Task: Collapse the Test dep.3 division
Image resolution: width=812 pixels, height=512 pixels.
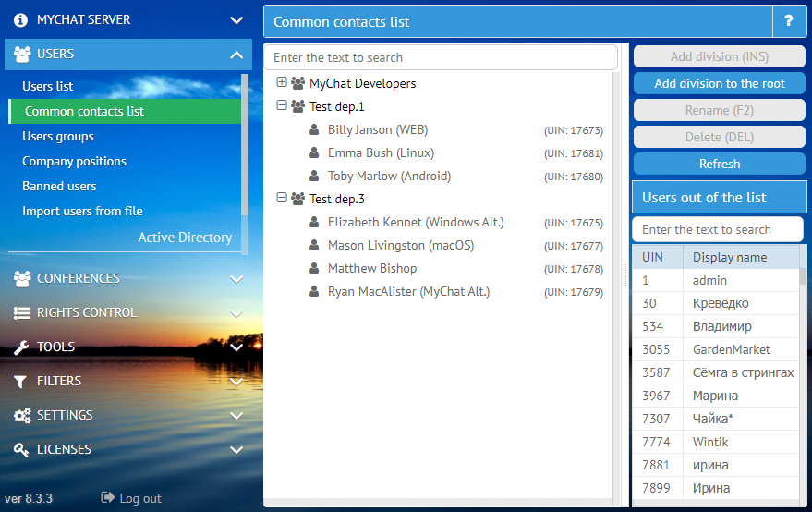Action: 283,198
